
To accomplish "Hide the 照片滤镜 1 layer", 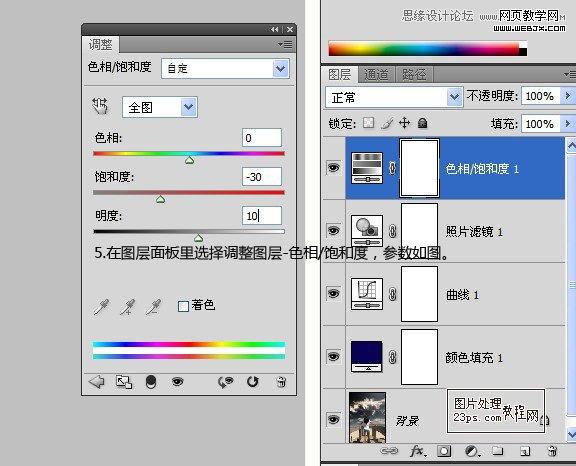I will pyautogui.click(x=334, y=231).
